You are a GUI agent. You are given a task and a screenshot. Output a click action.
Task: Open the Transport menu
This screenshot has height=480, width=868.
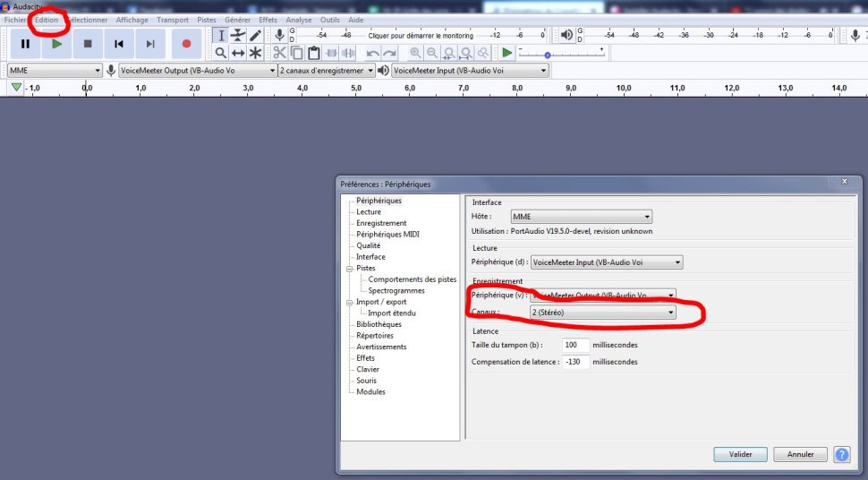[x=173, y=20]
